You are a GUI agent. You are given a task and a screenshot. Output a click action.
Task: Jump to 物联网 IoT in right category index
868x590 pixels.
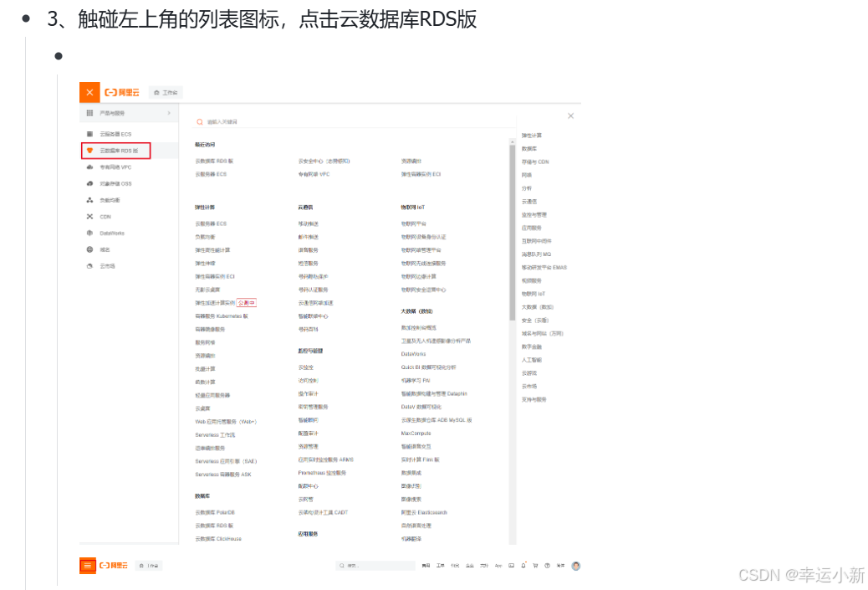533,295
